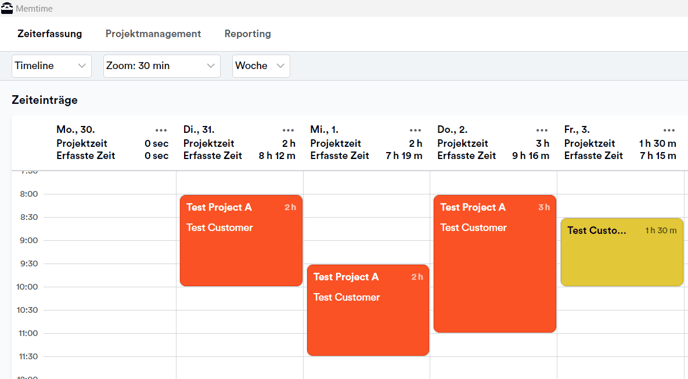This screenshot has height=379, width=688.
Task: Switch to the Zeiterfassung tab
Action: (50, 34)
